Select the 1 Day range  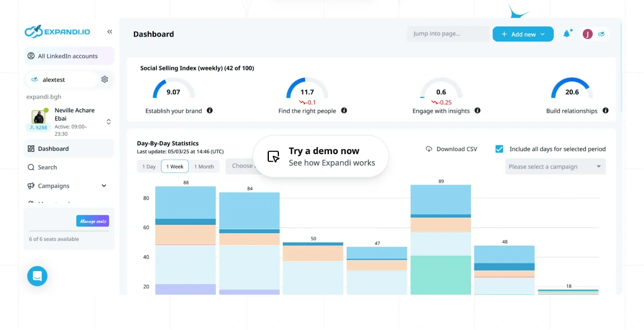(x=149, y=167)
